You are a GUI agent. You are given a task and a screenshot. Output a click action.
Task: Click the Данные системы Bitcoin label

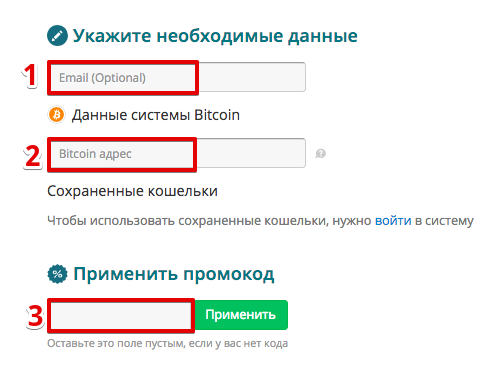pyautogui.click(x=156, y=115)
